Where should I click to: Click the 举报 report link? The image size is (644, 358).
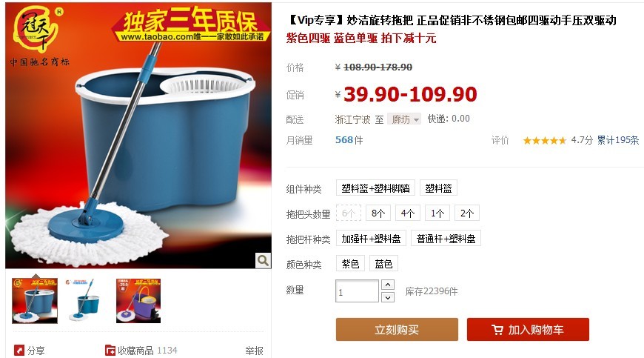[254, 351]
